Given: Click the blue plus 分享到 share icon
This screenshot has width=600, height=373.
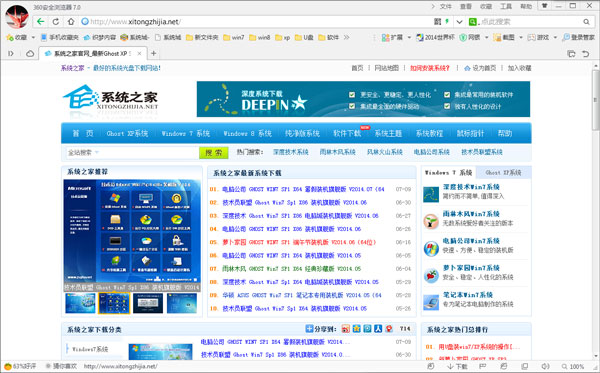Looking at the screenshot, I should coord(309,328).
